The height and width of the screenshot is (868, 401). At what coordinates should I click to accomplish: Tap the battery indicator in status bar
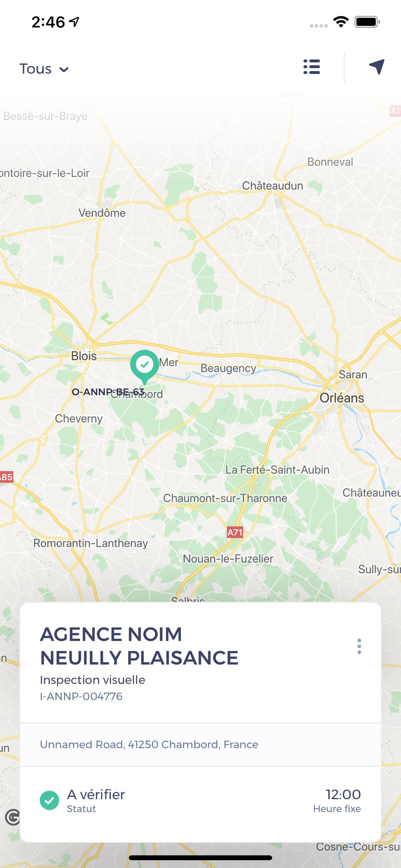tap(367, 22)
